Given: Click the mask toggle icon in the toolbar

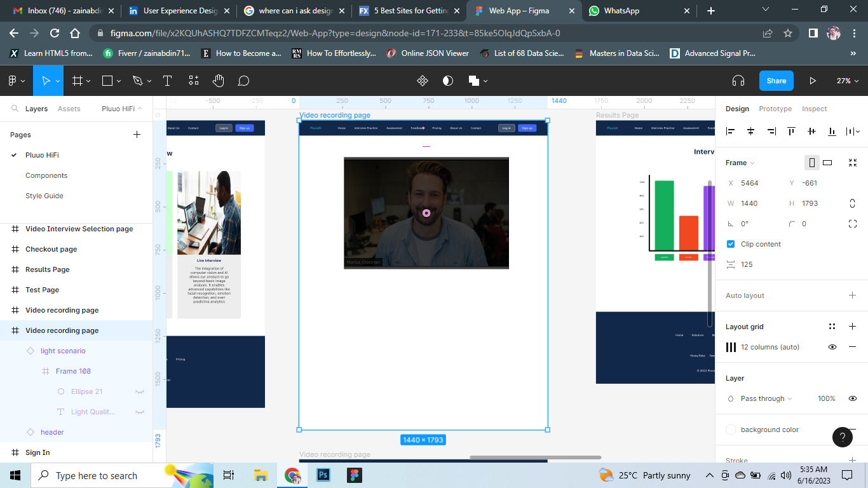Looking at the screenshot, I should click(x=448, y=81).
